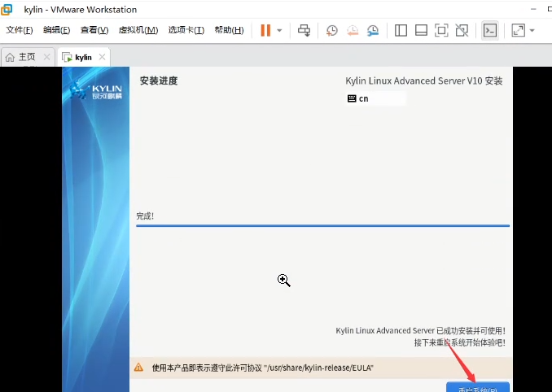Image resolution: width=552 pixels, height=392 pixels.
Task: Click the cn keyboard layout indicator
Action: point(375,98)
